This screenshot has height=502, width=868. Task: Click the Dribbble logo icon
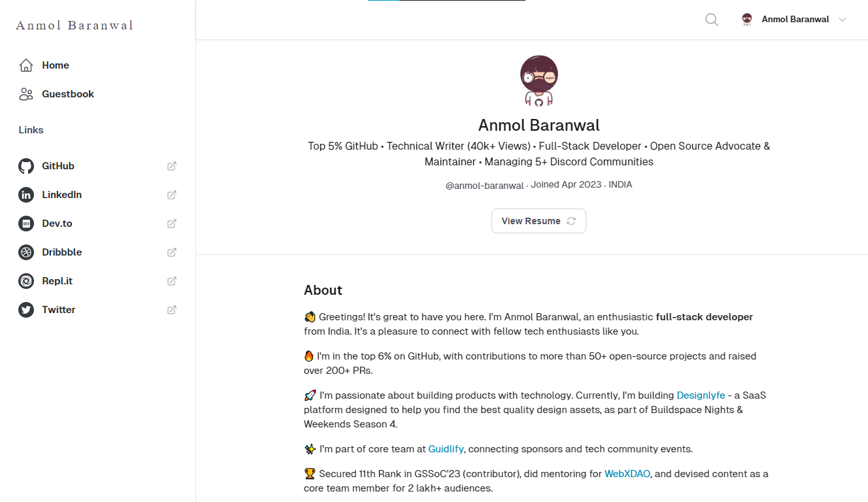point(26,252)
